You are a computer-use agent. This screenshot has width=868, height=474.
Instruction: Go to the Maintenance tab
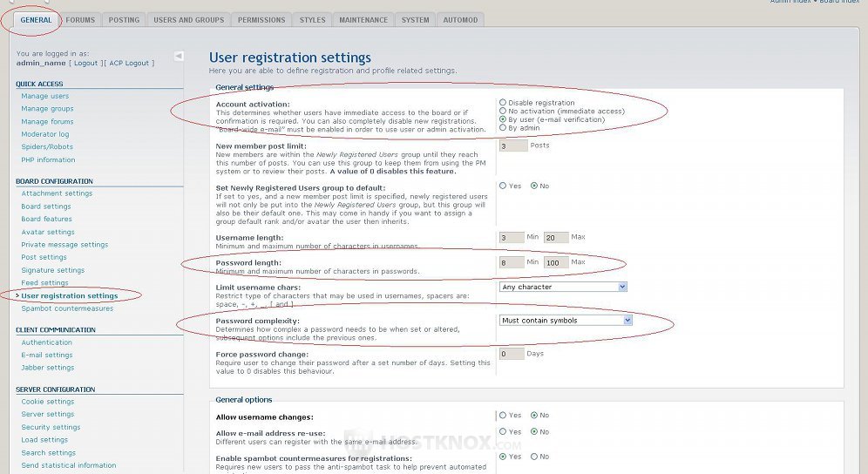tap(363, 20)
